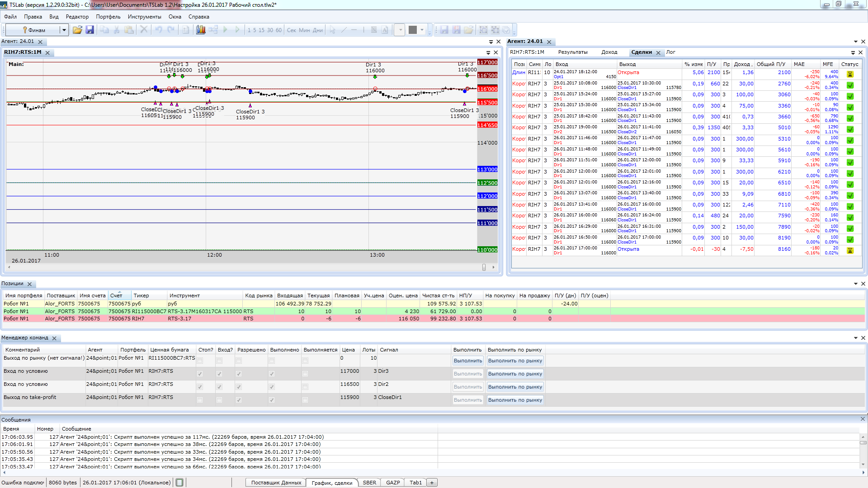The image size is (868, 488).
Task: Toggle the Стоп checkbox for Dir3 row
Action: 200,374
